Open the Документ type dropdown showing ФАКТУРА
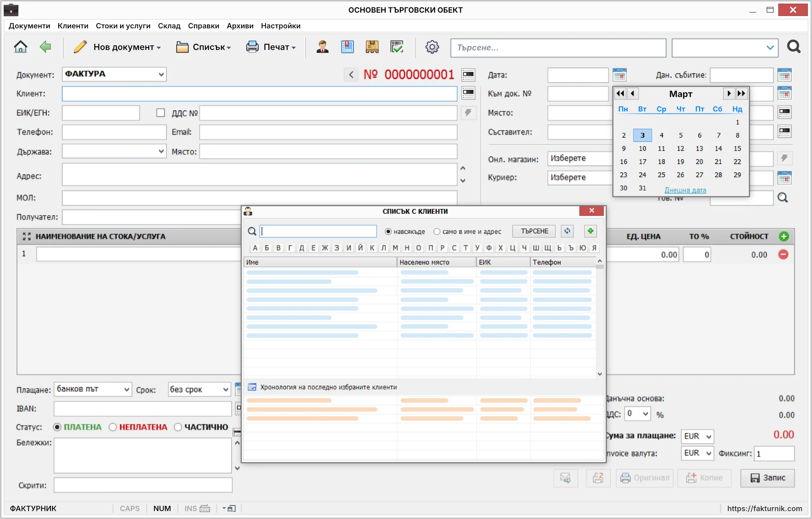This screenshot has height=519, width=812. pyautogui.click(x=114, y=74)
